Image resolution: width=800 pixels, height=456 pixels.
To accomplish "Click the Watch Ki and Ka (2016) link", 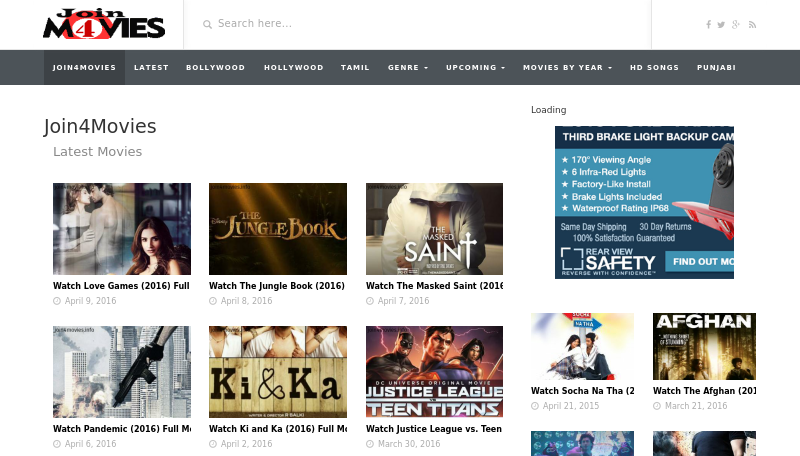I will (x=278, y=429).
